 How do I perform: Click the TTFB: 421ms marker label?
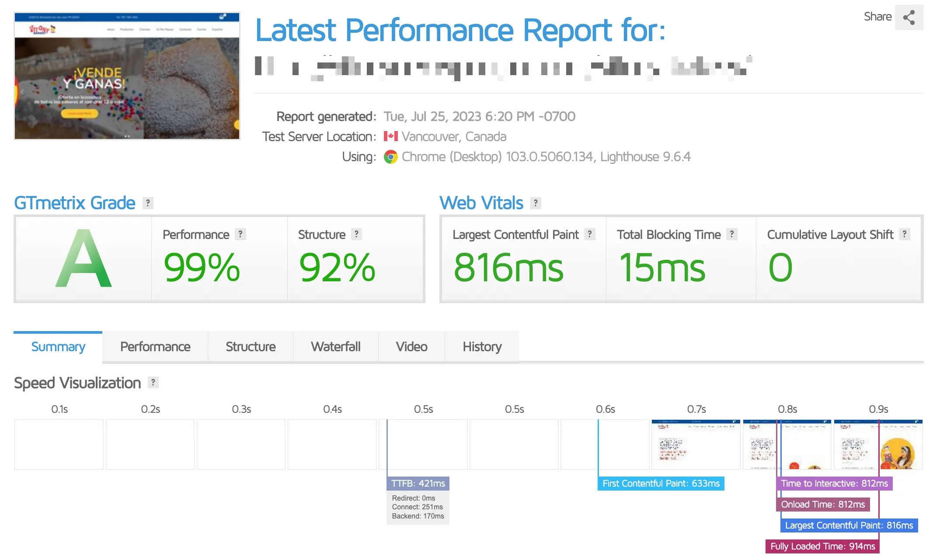tap(418, 484)
